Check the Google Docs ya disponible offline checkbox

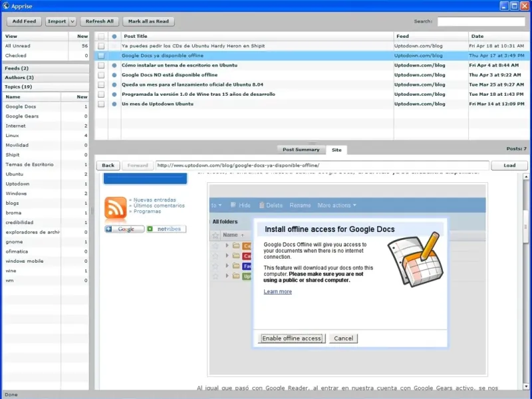(x=101, y=56)
